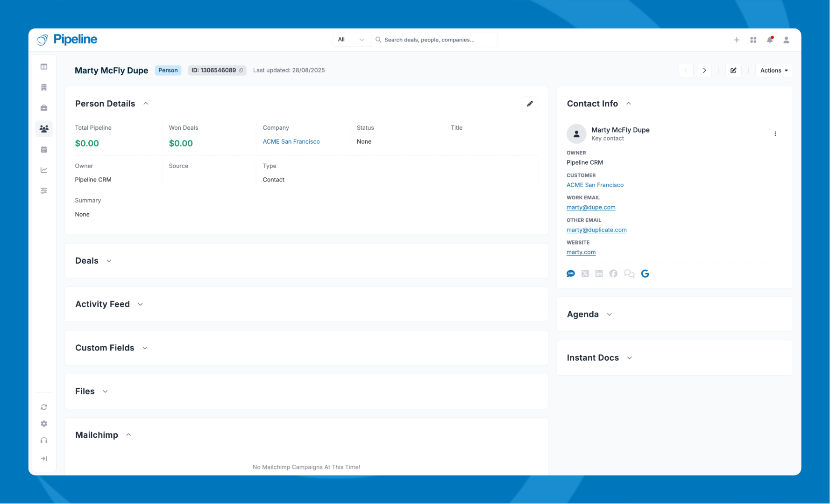The height and width of the screenshot is (504, 830).
Task: Open the Reports chart icon in the sidebar
Action: pyautogui.click(x=44, y=170)
